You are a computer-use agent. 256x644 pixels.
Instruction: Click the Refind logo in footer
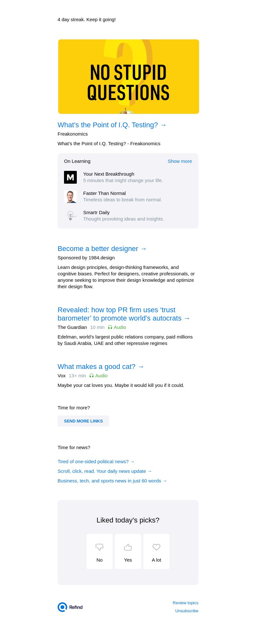(x=70, y=607)
